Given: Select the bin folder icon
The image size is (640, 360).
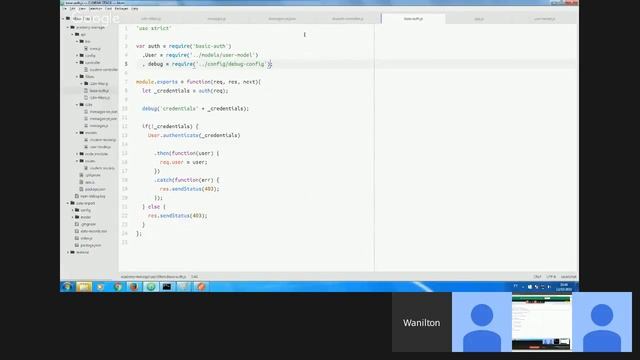Looking at the screenshot, I should click(82, 42).
